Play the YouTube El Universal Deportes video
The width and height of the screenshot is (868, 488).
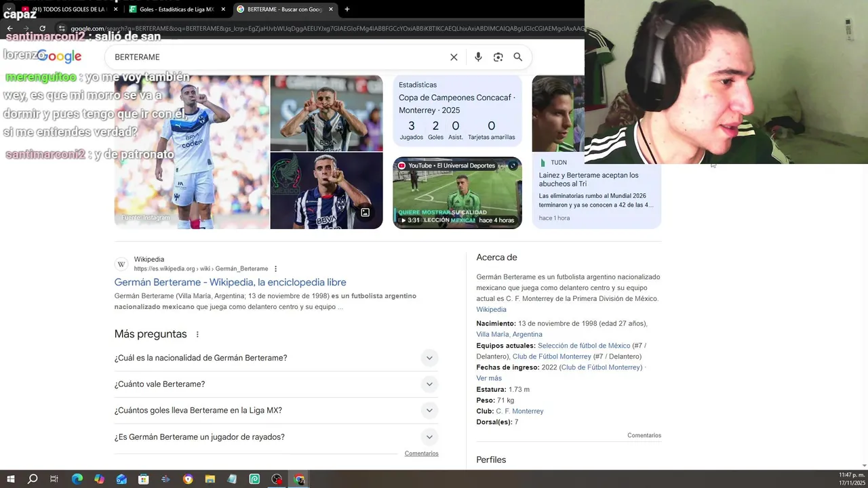[457, 192]
